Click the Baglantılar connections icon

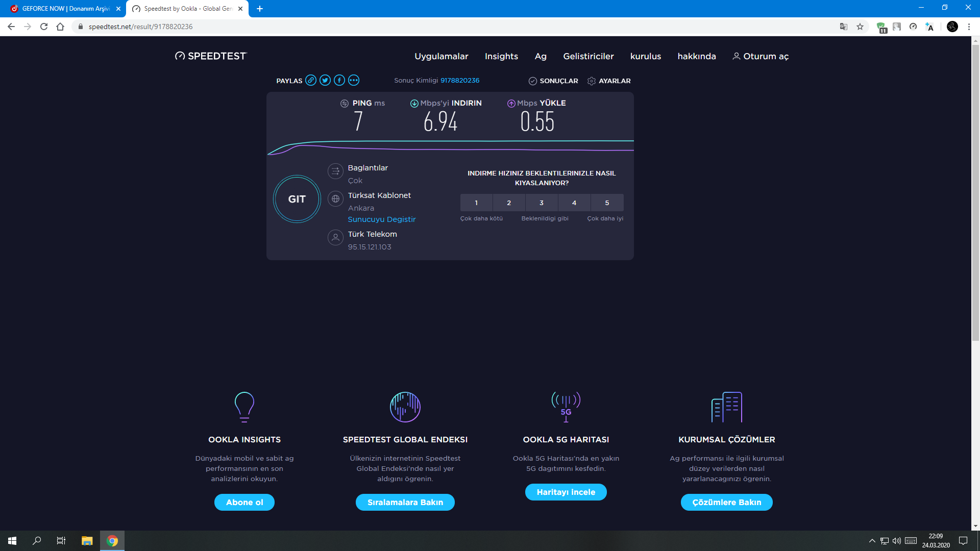tap(335, 171)
